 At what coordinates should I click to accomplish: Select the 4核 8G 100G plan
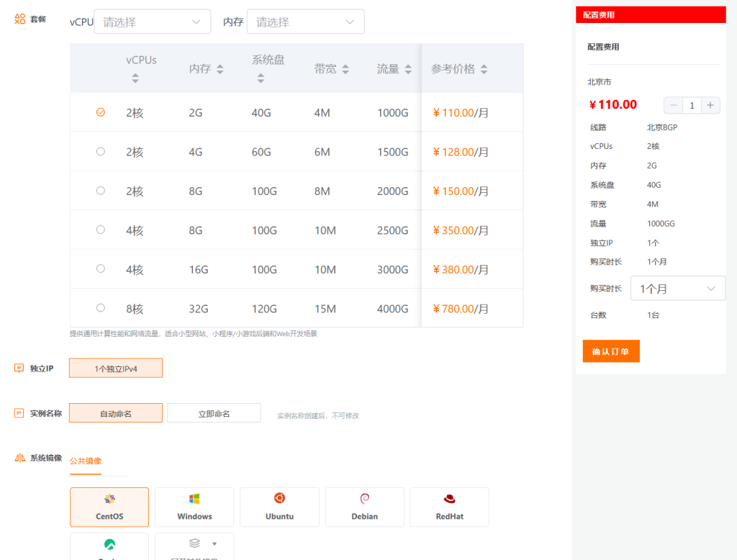click(100, 230)
